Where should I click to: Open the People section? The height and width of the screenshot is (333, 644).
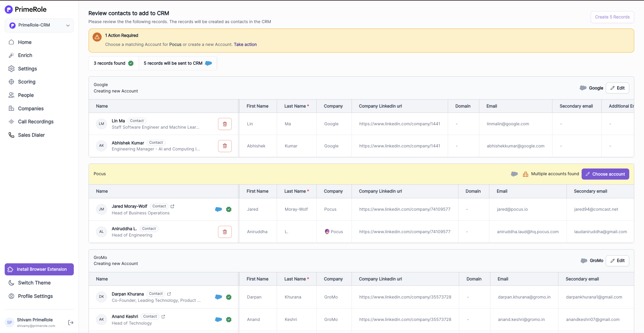pos(26,95)
